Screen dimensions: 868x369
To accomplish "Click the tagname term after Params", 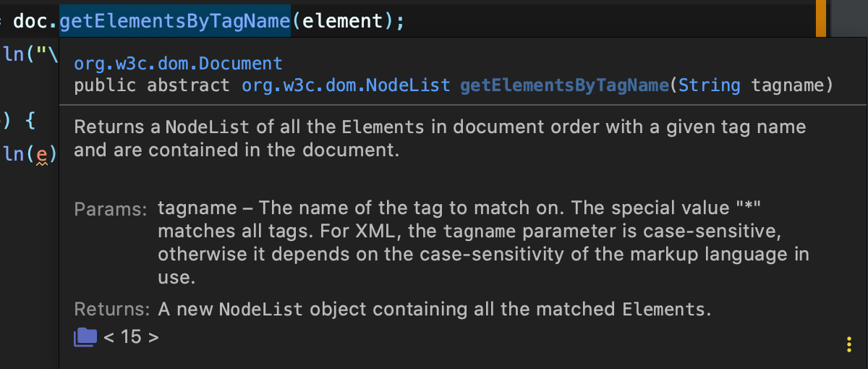I will click(197, 209).
